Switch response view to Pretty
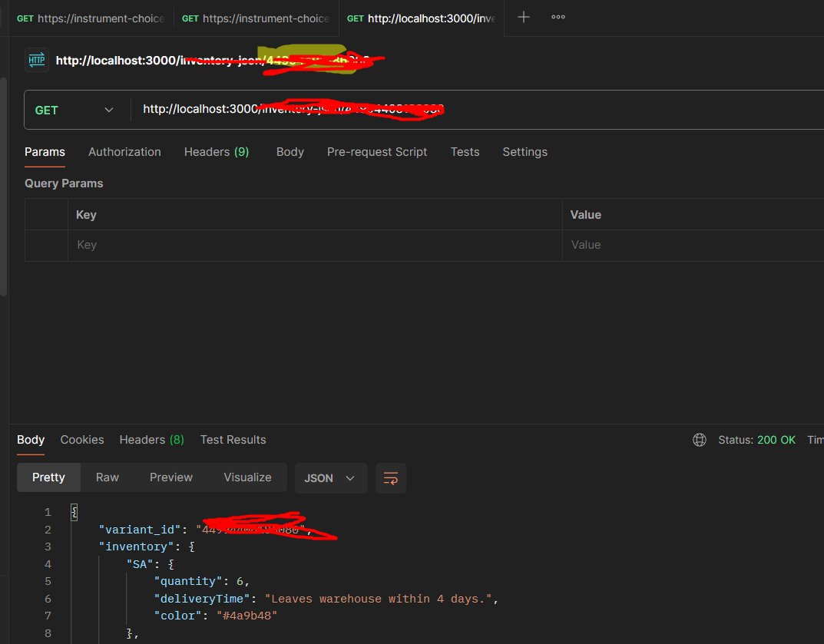 coord(48,477)
